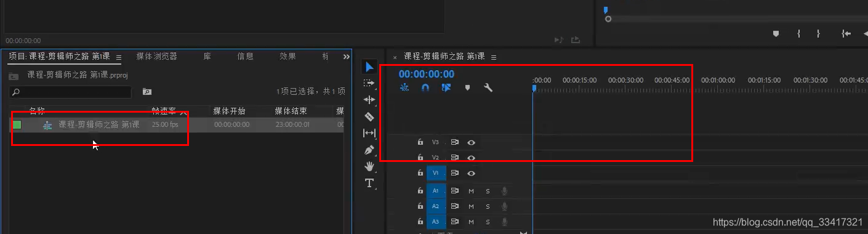Open timeline sequence panel menu hamburger
Image resolution: width=868 pixels, height=234 pixels.
[494, 57]
